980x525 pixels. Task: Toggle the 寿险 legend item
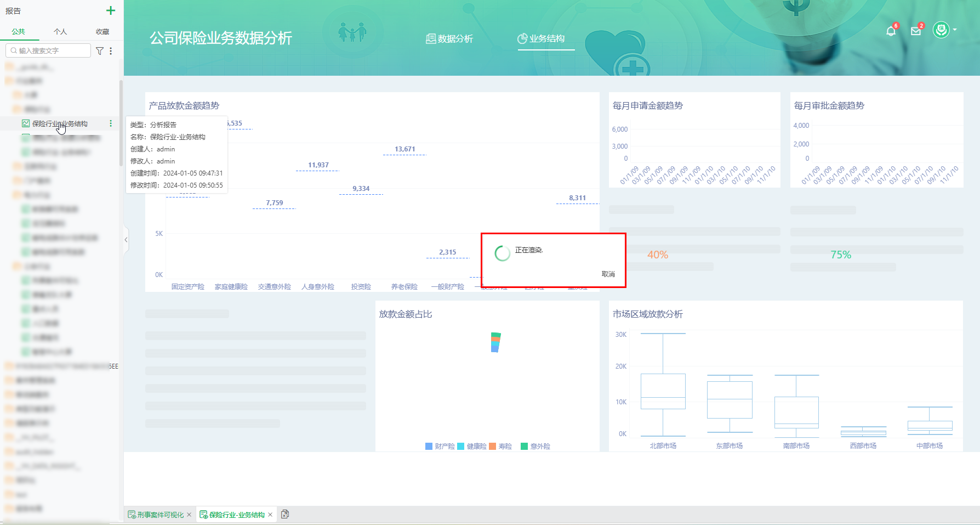click(500, 446)
